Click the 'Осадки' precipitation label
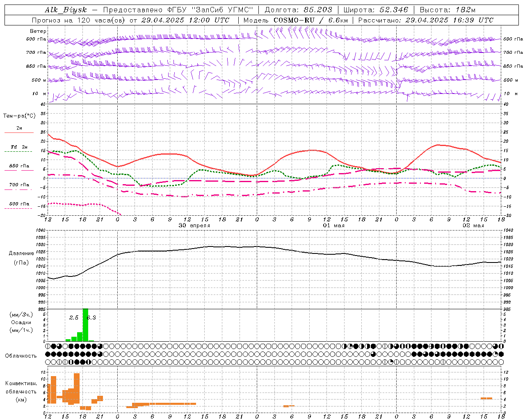This screenshot has height=420, width=525. click(21, 322)
